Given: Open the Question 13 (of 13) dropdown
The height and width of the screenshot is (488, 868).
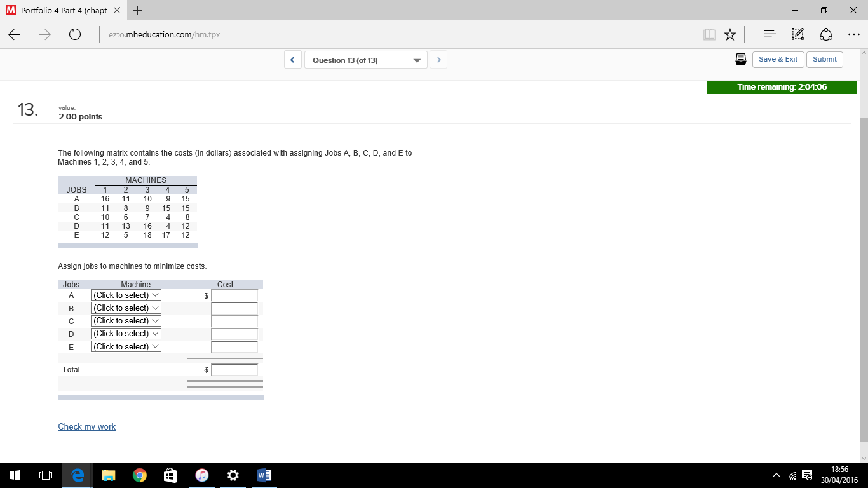Looking at the screenshot, I should tap(366, 60).
